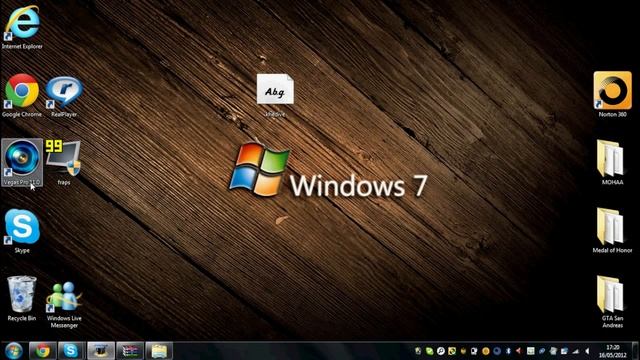
Task: Click the taskbar button between Skype and WinRAR
Action: click(x=100, y=351)
